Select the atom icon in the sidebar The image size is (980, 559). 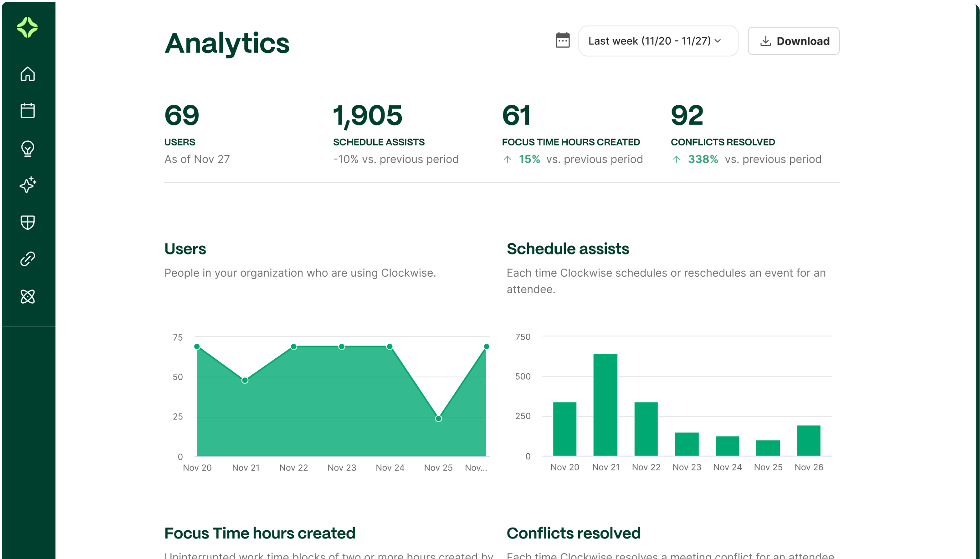pos(28,297)
